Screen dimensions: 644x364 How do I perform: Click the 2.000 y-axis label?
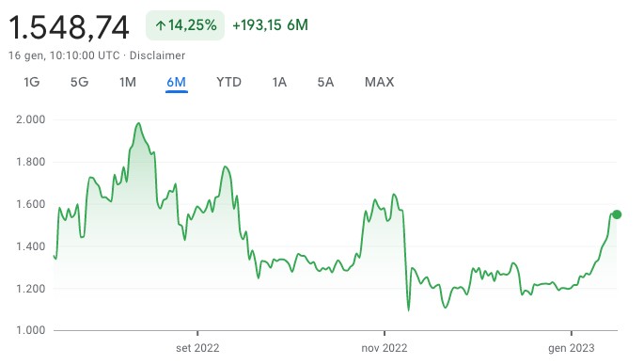coord(31,119)
